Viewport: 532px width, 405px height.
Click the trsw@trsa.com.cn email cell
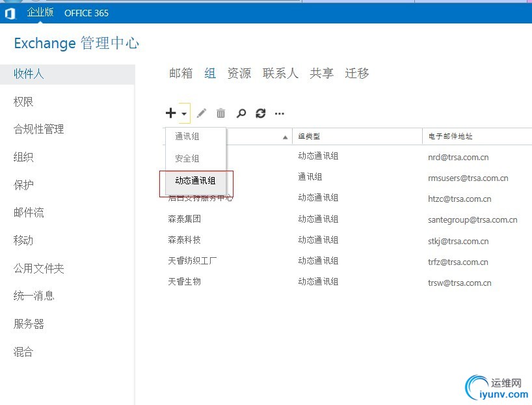coord(459,283)
